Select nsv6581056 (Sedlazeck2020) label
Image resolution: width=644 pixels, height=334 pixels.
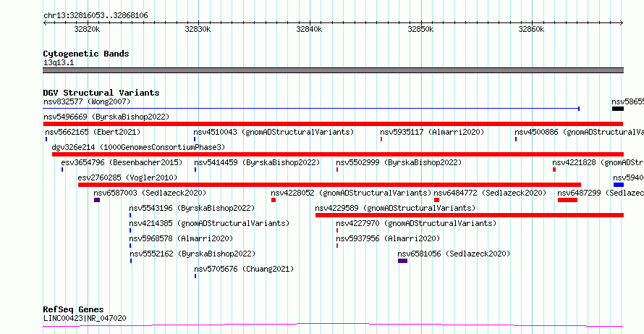pyautogui.click(x=454, y=254)
